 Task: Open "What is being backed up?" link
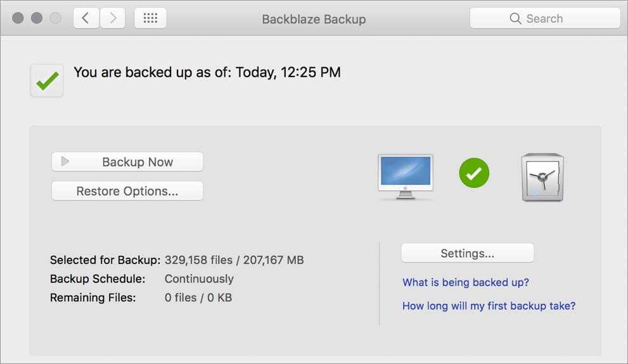click(466, 282)
